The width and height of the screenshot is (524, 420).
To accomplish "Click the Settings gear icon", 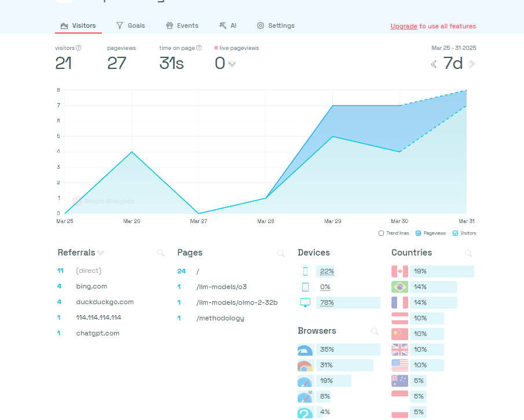I will [x=261, y=25].
